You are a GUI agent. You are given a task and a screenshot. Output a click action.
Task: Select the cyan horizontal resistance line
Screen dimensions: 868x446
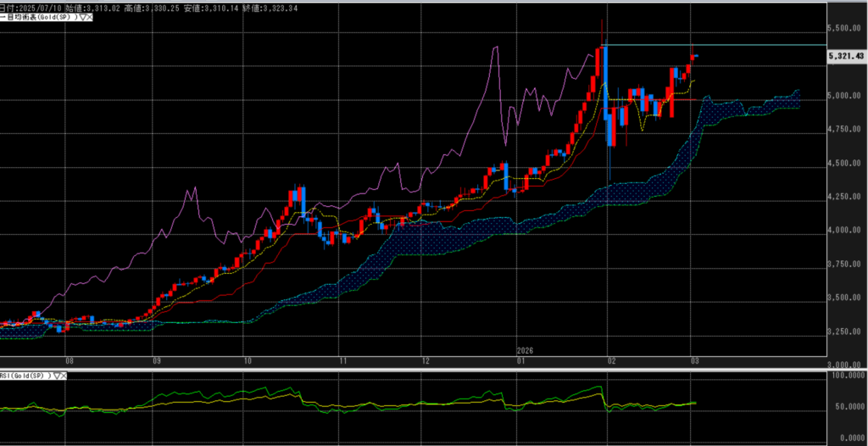click(x=721, y=44)
